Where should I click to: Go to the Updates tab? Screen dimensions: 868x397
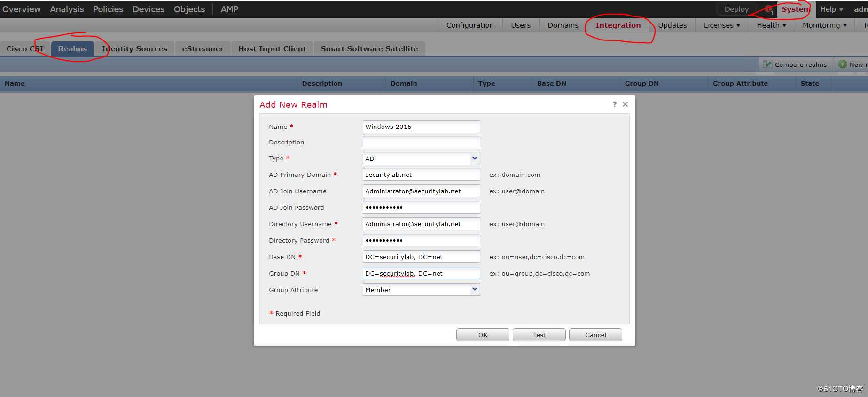click(673, 25)
